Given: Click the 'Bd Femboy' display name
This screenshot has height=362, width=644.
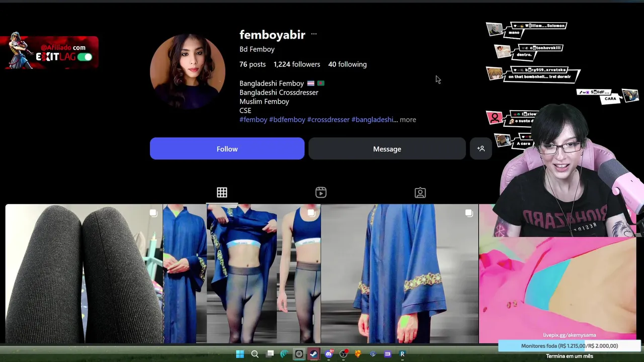Looking at the screenshot, I should coord(257,49).
